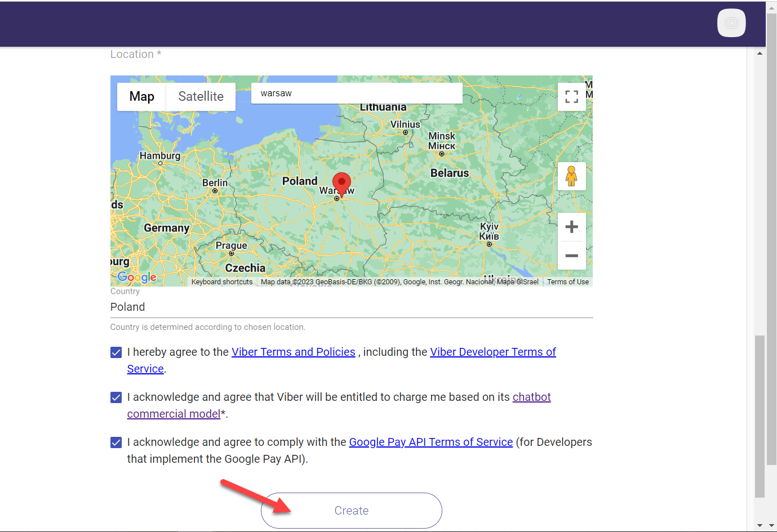Click the Lithuania label on map

pyautogui.click(x=383, y=107)
